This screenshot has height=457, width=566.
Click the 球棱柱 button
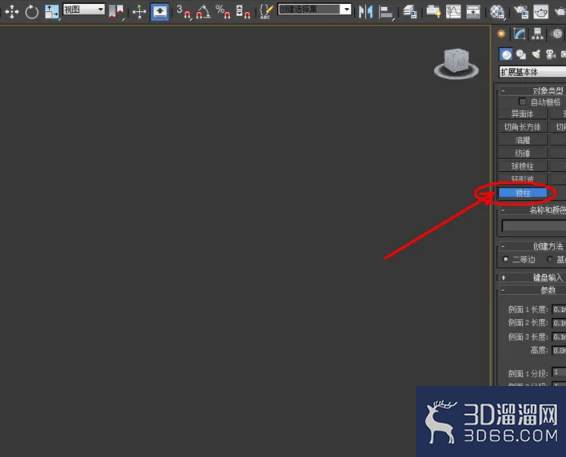point(522,166)
